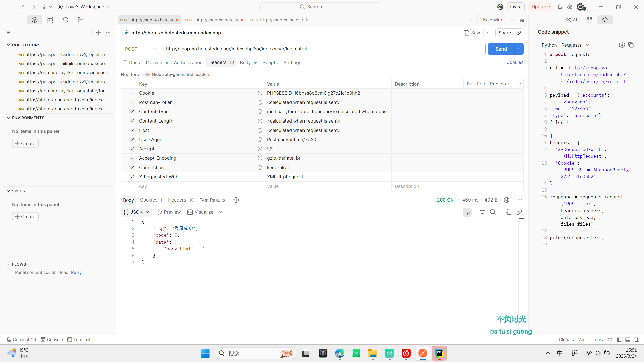Open PyCharm from the taskbar
Viewport: 644px width, 362px height.
(439, 353)
